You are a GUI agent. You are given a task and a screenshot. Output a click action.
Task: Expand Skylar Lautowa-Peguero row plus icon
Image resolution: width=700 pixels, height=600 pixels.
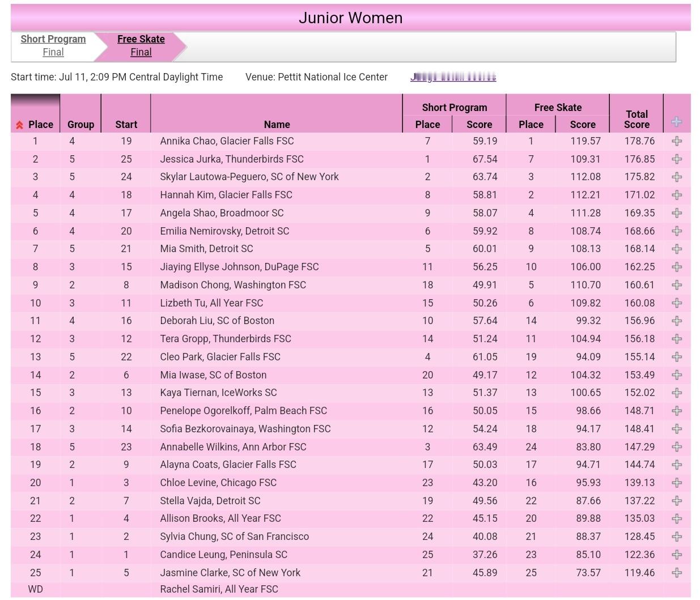click(x=677, y=177)
